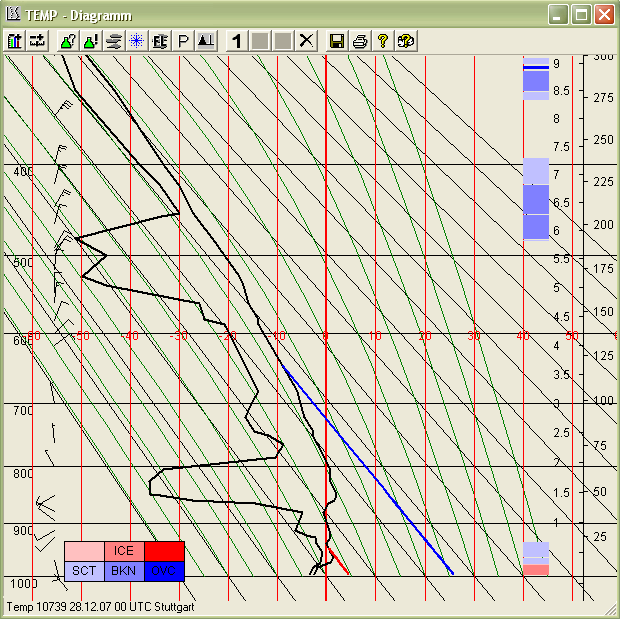The image size is (620, 619).
Task: Click the TEMP Diagramm title bar icon
Action: [x=13, y=14]
